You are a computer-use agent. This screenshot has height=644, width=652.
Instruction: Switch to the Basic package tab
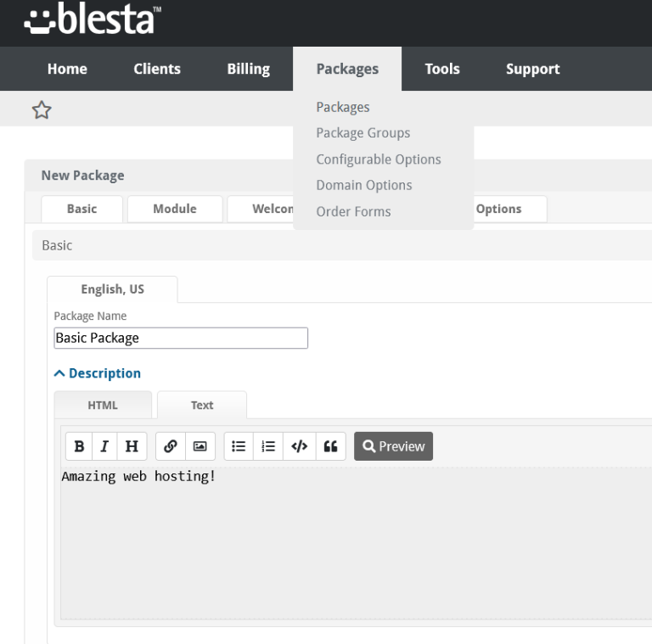(81, 209)
